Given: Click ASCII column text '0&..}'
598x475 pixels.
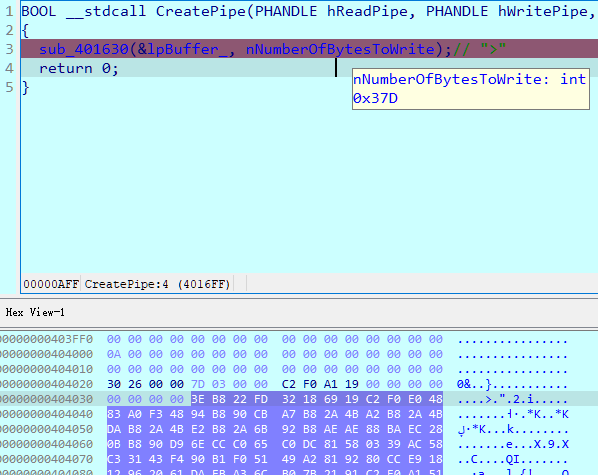Looking at the screenshot, I should 474,384.
